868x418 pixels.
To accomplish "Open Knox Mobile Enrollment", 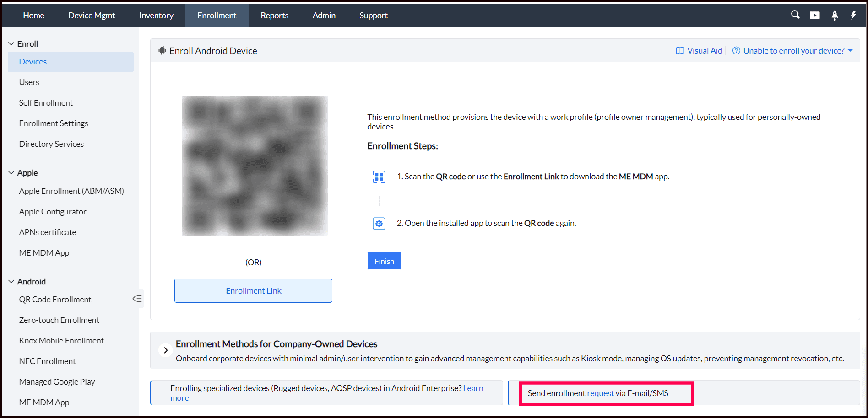I will point(61,341).
